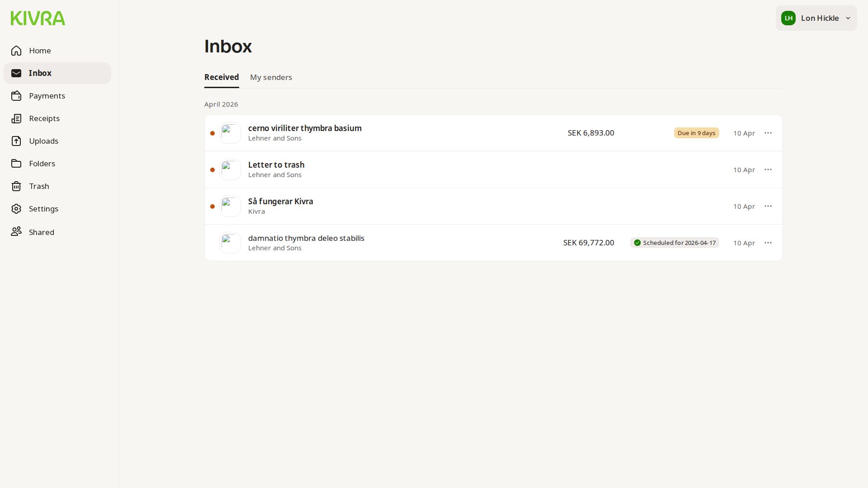The width and height of the screenshot is (868, 488).
Task: Click the Kivra logo
Action: coord(38,18)
